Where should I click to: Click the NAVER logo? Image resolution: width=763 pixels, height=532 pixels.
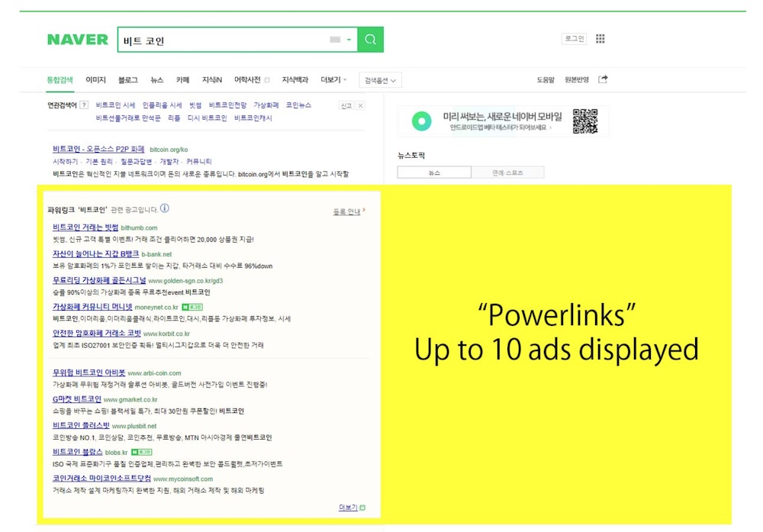(77, 40)
